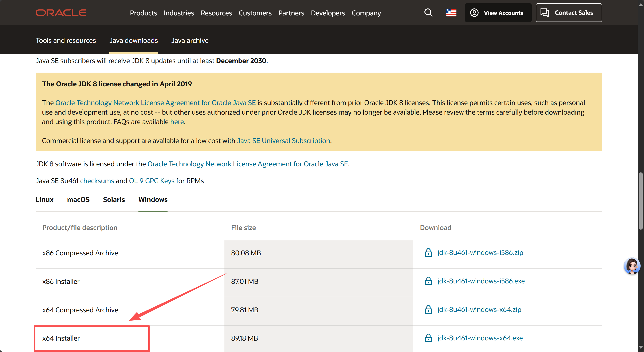Download jdk-8u461-windows-x64.zip
The image size is (644, 352).
click(x=479, y=310)
